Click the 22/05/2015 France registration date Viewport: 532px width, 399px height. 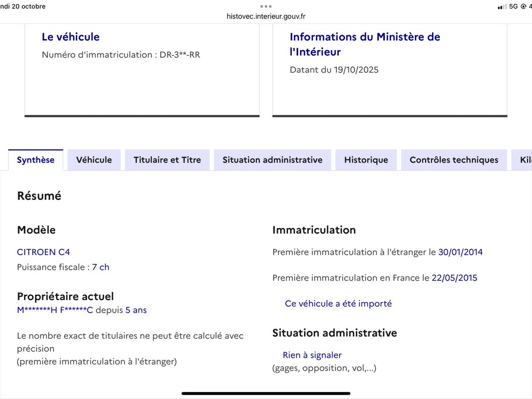click(454, 278)
